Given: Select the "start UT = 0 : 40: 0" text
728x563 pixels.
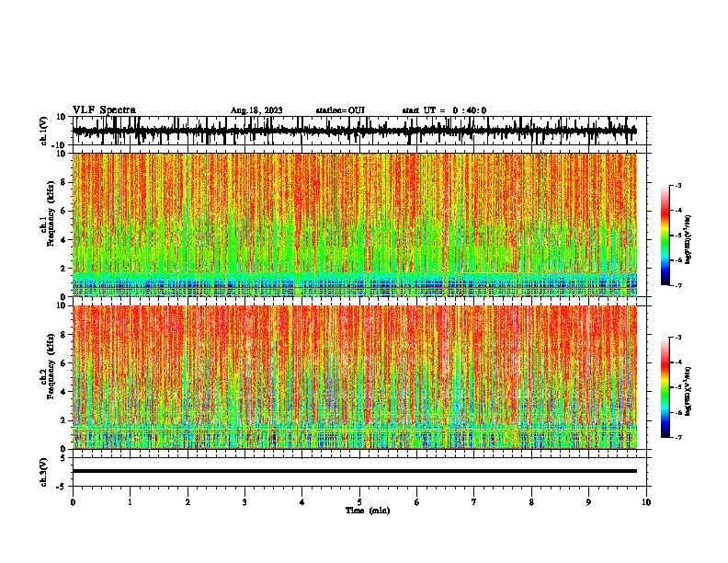Looking at the screenshot, I should pos(444,110).
